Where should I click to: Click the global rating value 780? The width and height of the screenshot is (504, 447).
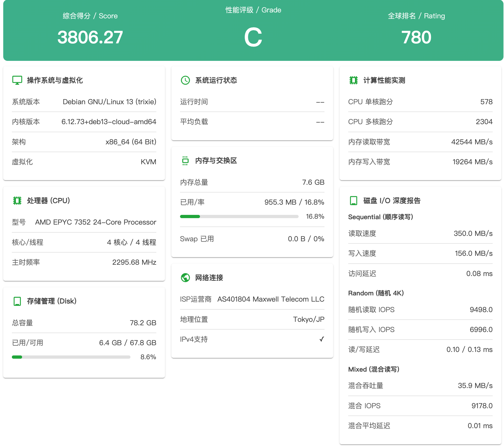click(416, 37)
